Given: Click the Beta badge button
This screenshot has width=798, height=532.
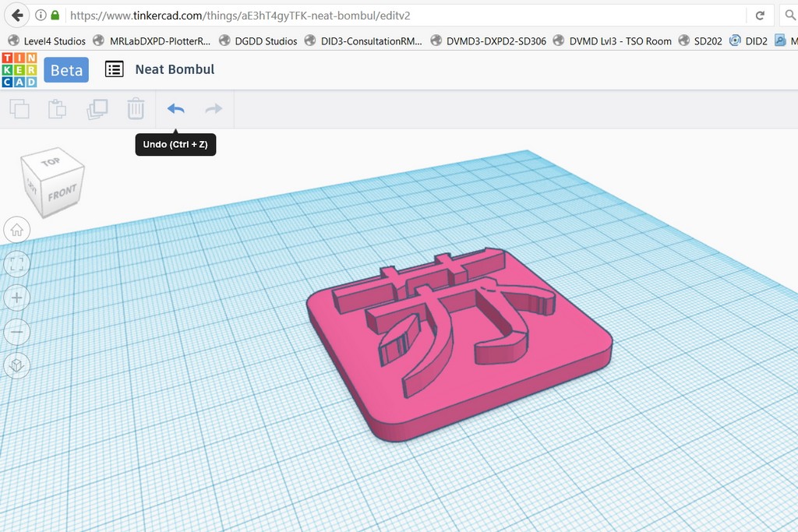Looking at the screenshot, I should click(66, 69).
